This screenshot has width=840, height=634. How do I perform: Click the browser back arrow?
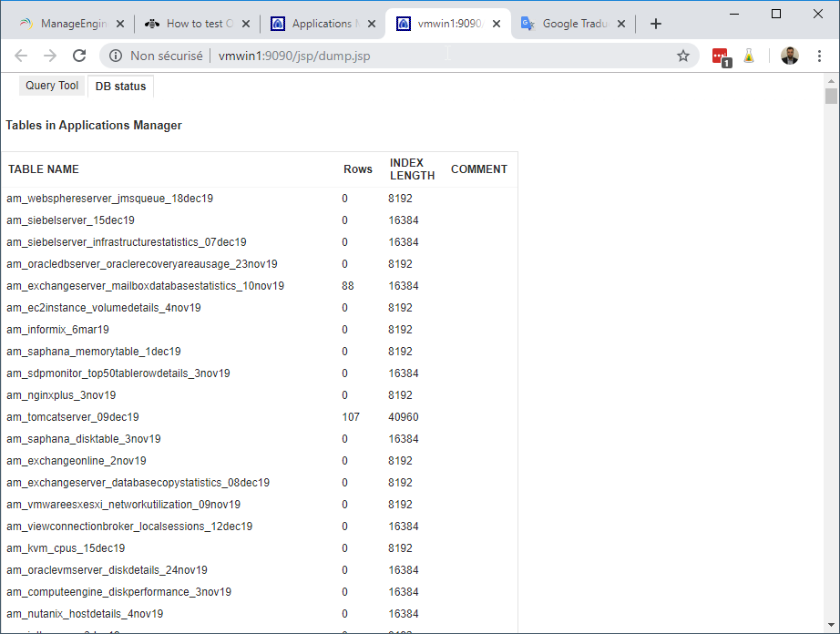pyautogui.click(x=21, y=56)
